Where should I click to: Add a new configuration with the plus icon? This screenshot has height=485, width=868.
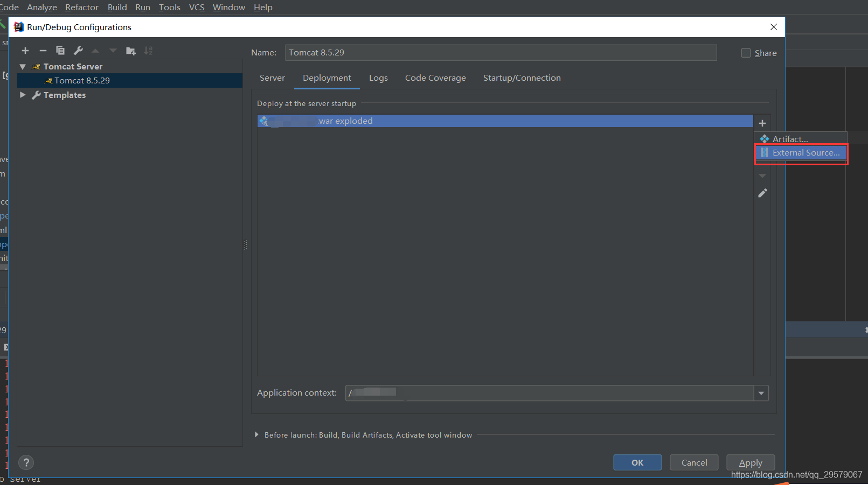pos(25,51)
